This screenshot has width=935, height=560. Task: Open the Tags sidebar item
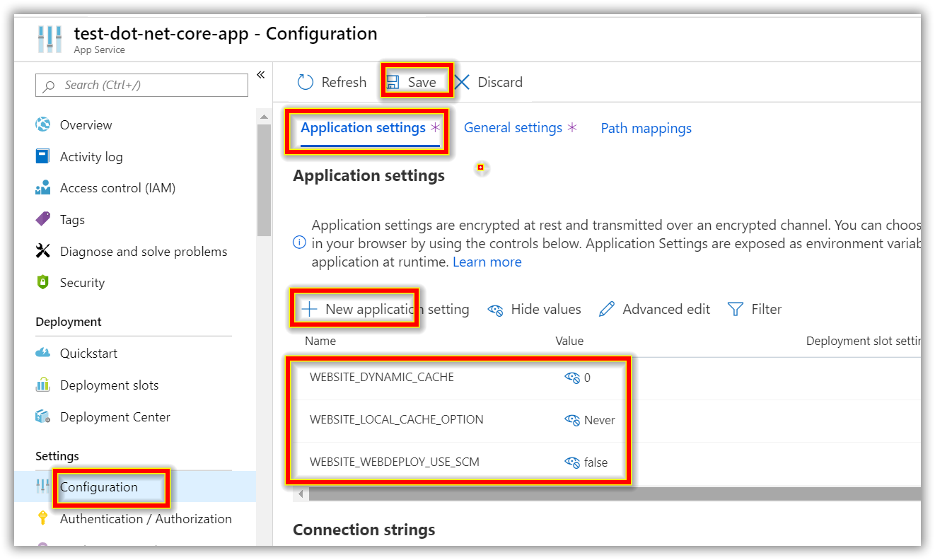[72, 220]
